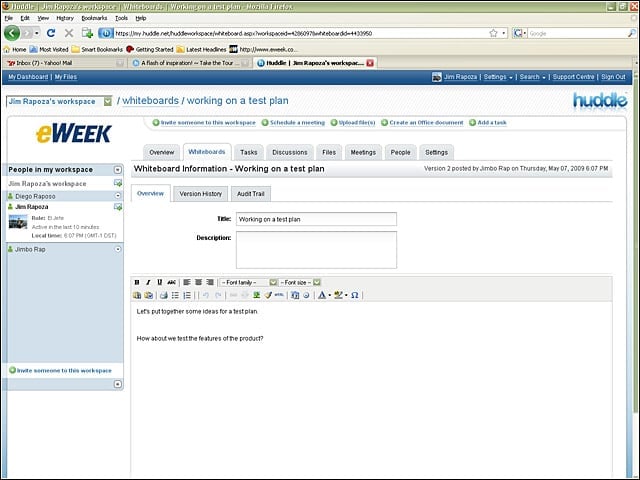The image size is (640, 480).
Task: Go to the Meetings tab
Action: tap(363, 152)
